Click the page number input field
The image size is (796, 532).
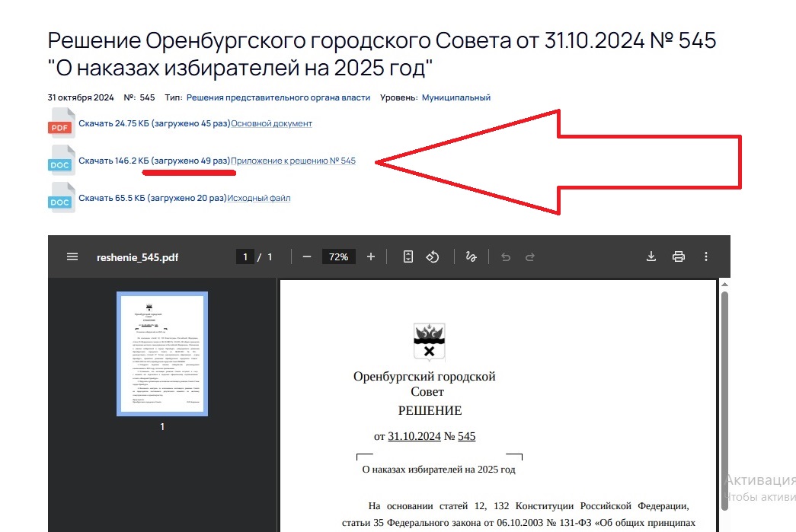245,257
